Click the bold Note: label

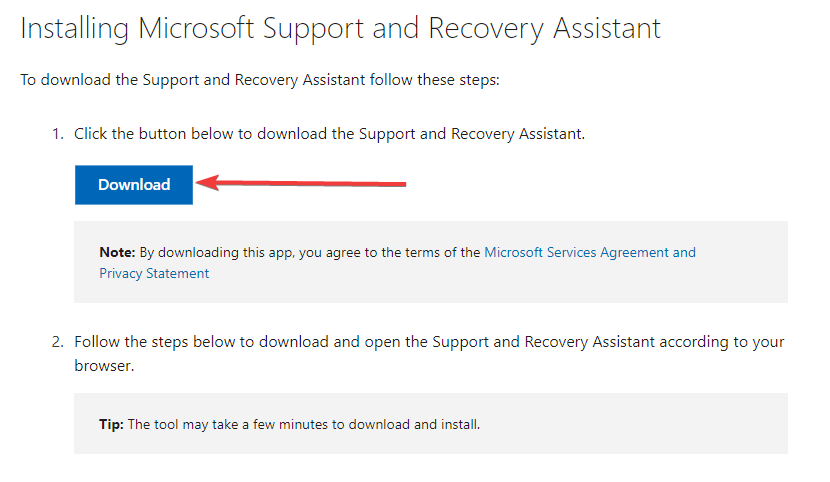tap(118, 252)
